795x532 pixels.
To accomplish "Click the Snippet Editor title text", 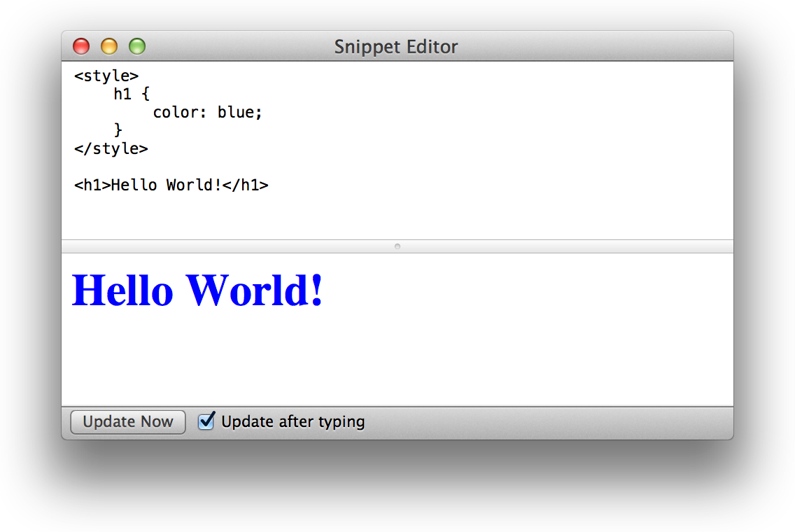I will 395,47.
